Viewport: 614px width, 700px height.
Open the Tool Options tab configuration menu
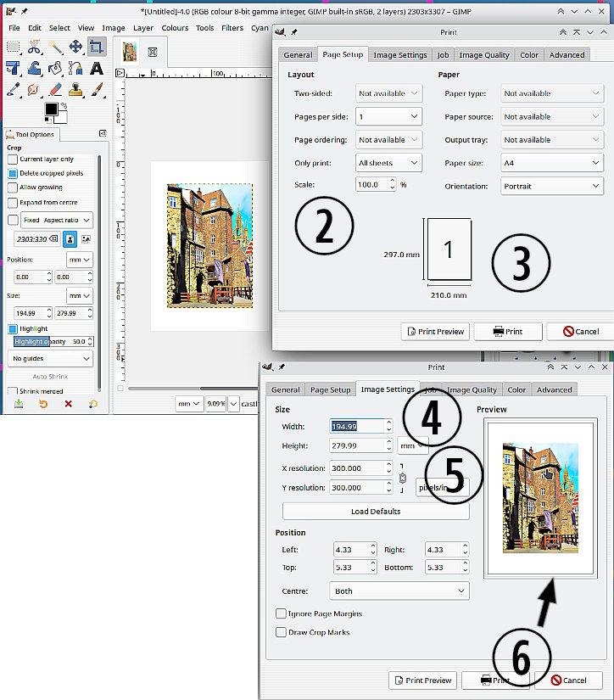(103, 133)
